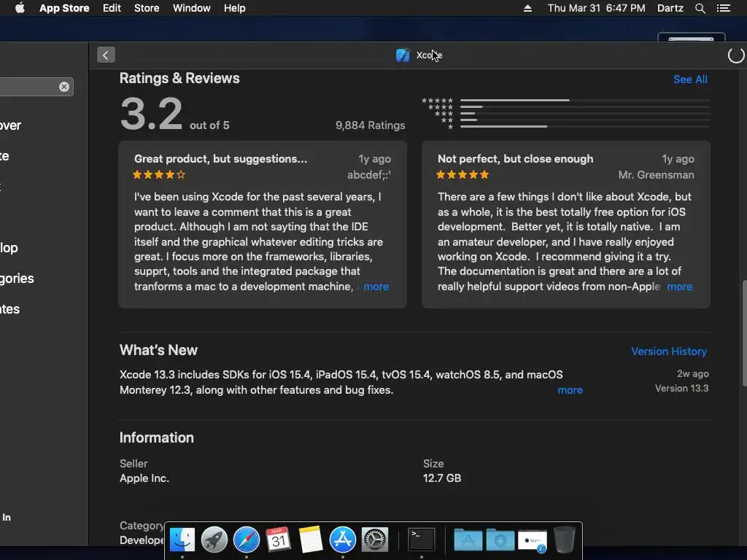Screen dimensions: 747x560
Task: Open App Store icon in dock
Action: (x=343, y=540)
